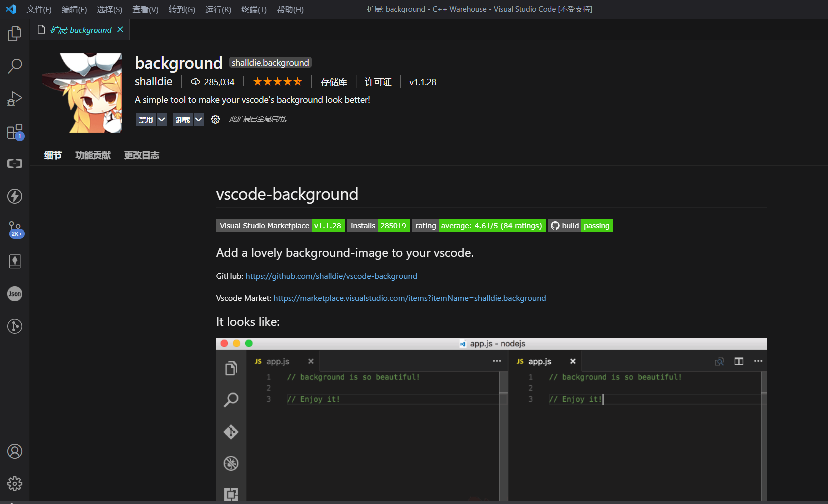Open the Source Control view with 2K+ badge
Image resolution: width=828 pixels, height=504 pixels.
15,229
